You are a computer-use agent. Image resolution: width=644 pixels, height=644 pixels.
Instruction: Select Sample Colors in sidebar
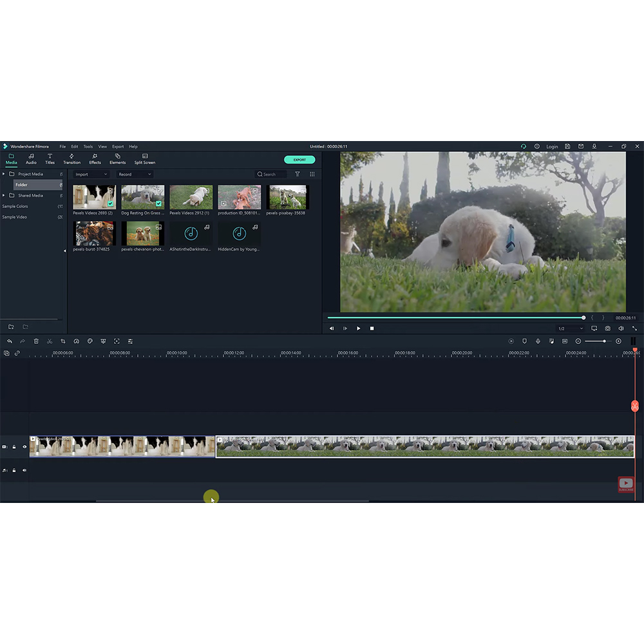(15, 206)
